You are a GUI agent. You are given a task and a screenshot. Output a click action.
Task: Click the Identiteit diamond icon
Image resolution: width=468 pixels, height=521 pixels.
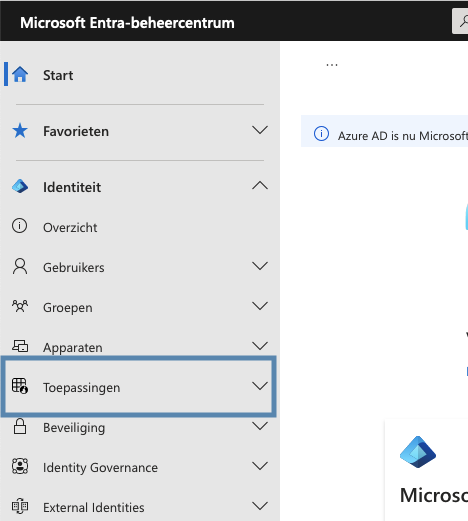point(20,186)
